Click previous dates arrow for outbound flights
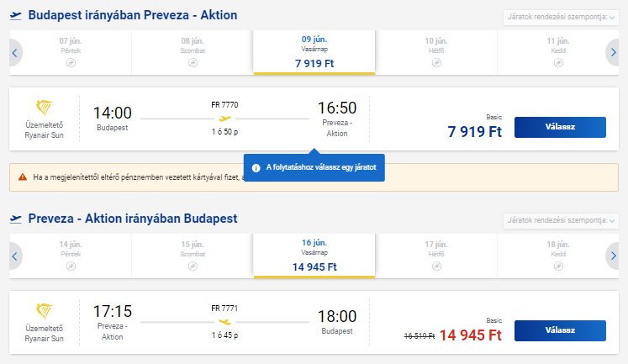Screen dimensions: 628x364 click(x=15, y=52)
